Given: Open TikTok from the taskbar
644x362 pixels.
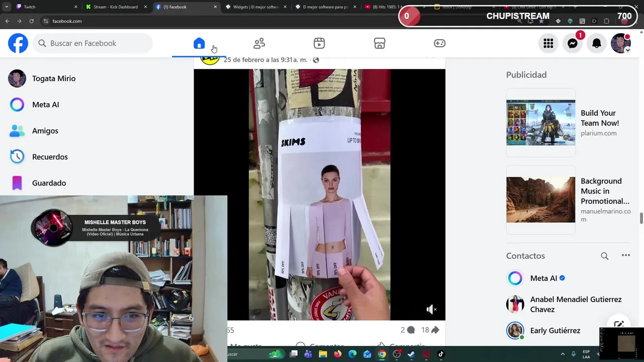Looking at the screenshot, I should pos(441,354).
